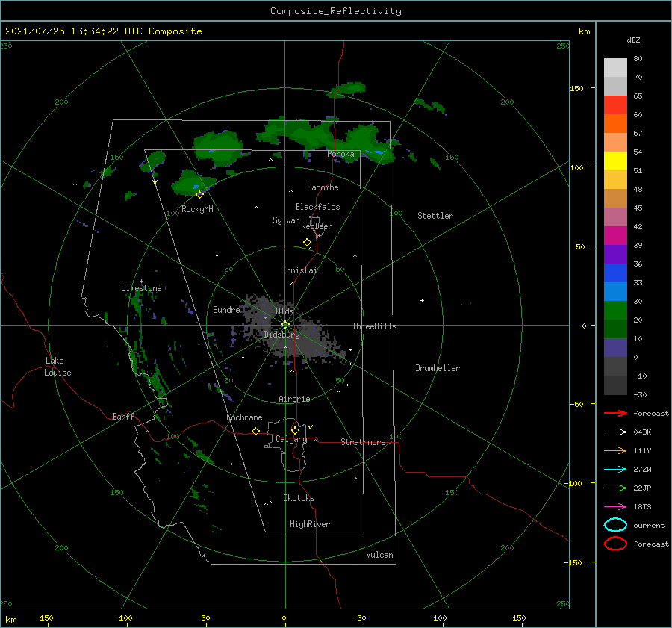Click the cyan 'current' ellipse legend icon
Image resolution: width=672 pixels, height=628 pixels.
point(615,525)
